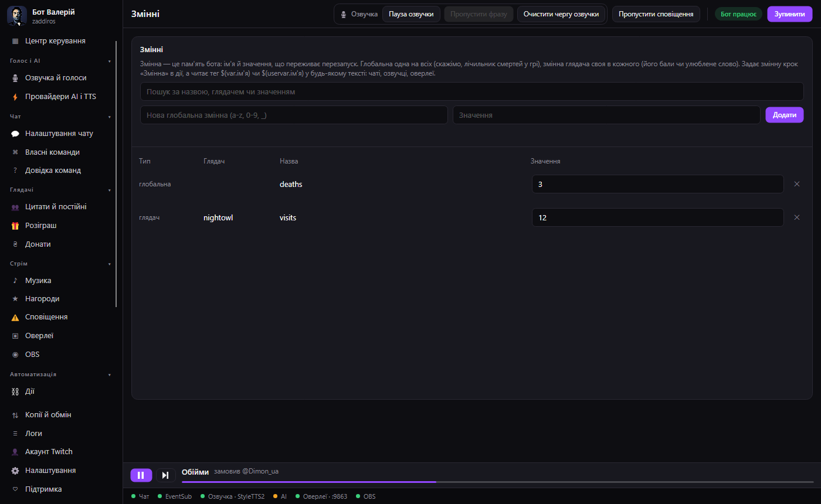Open the gift icon for Розіграш
This screenshot has height=504, width=821.
(x=15, y=226)
